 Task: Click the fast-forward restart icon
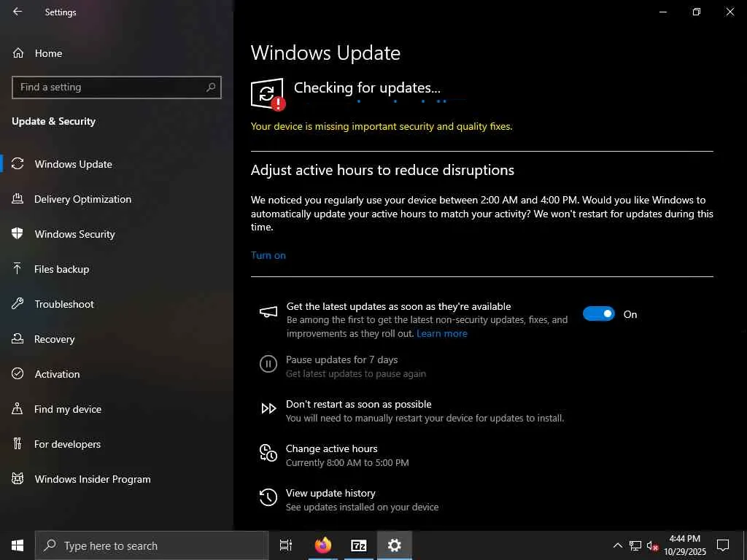268,408
